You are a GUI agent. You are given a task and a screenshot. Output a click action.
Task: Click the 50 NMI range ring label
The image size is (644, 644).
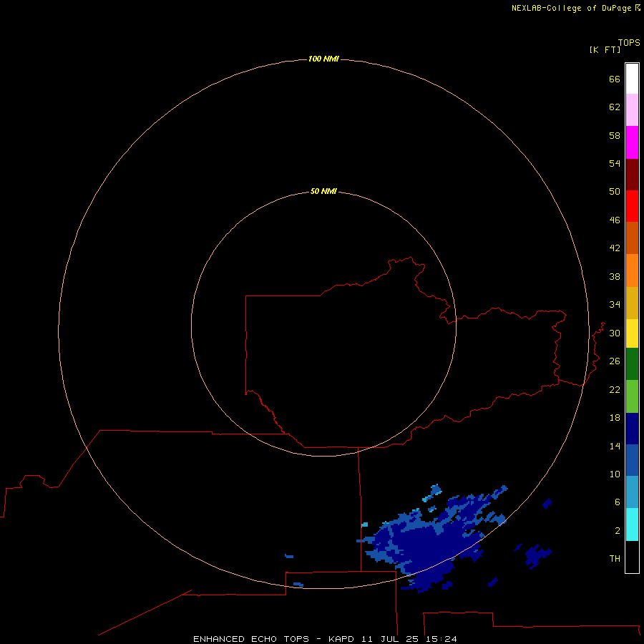(323, 191)
